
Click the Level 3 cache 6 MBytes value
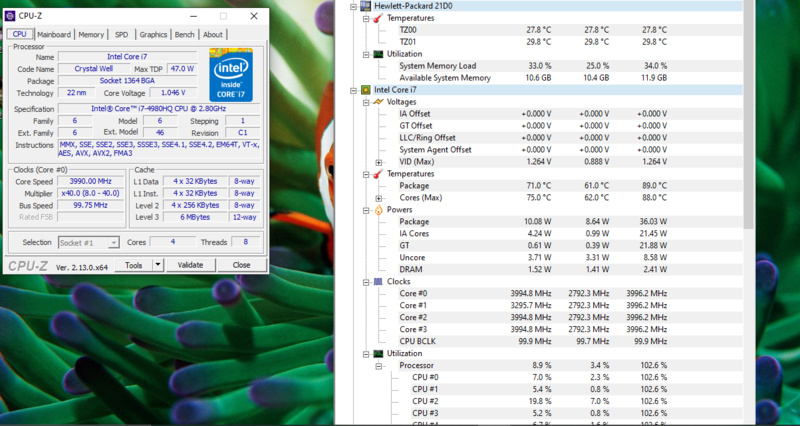pos(195,217)
